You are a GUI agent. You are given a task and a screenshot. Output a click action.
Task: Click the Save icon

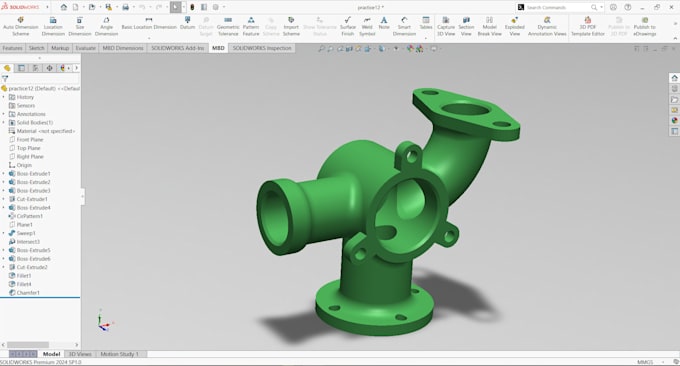pos(108,7)
